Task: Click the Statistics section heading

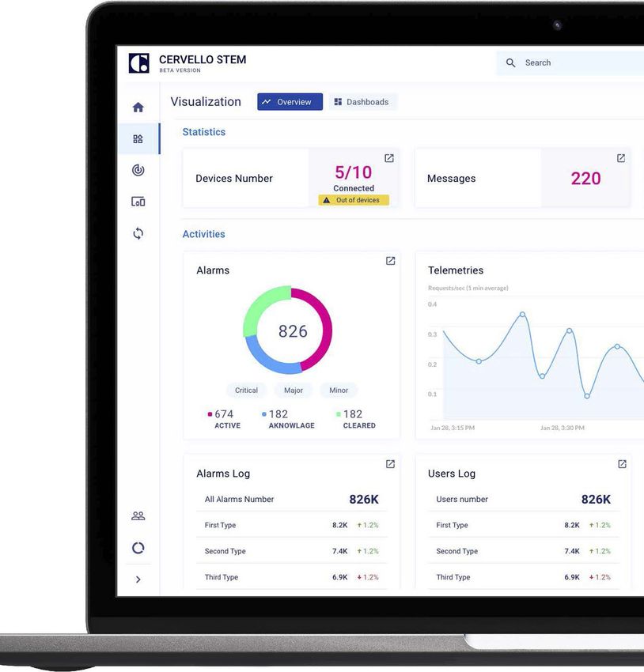Action: point(203,132)
